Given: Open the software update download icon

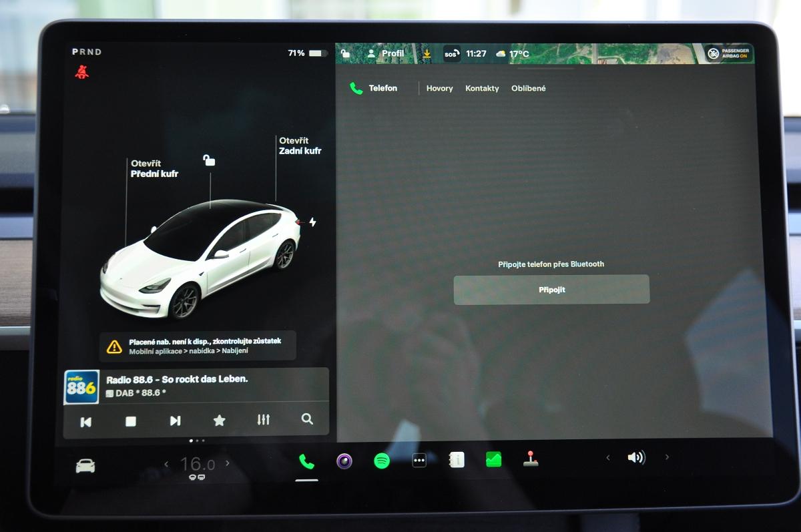Looking at the screenshot, I should [x=427, y=53].
